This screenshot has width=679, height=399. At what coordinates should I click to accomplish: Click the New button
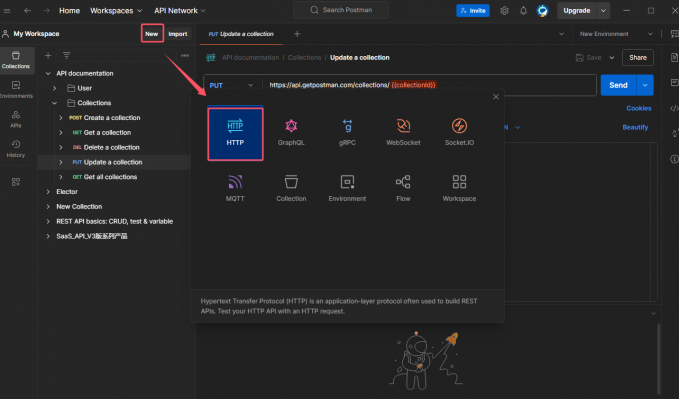[x=152, y=34]
